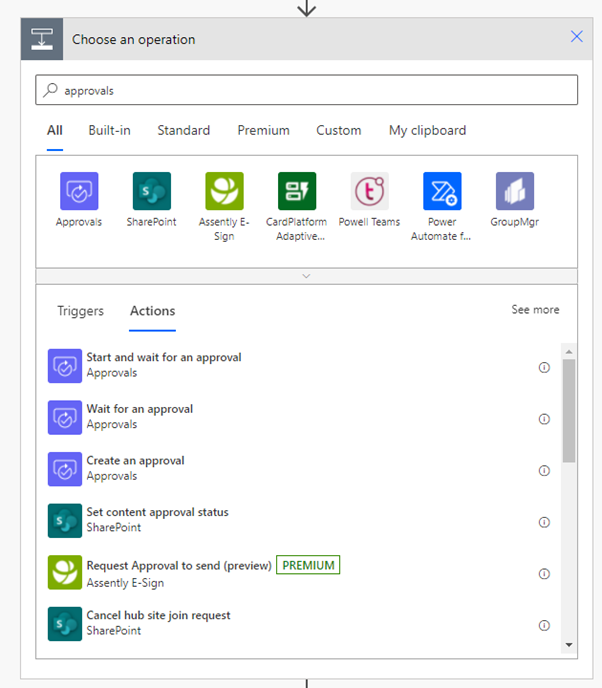Select the Actions tab
The height and width of the screenshot is (688, 602).
(152, 311)
